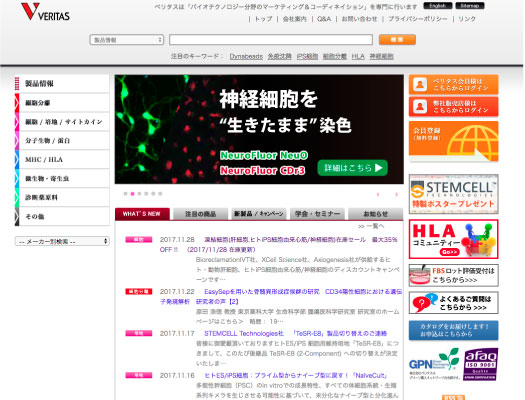Open 微生物・寄生虫 sidebar category
The width and height of the screenshot is (525, 400).
pos(62,178)
